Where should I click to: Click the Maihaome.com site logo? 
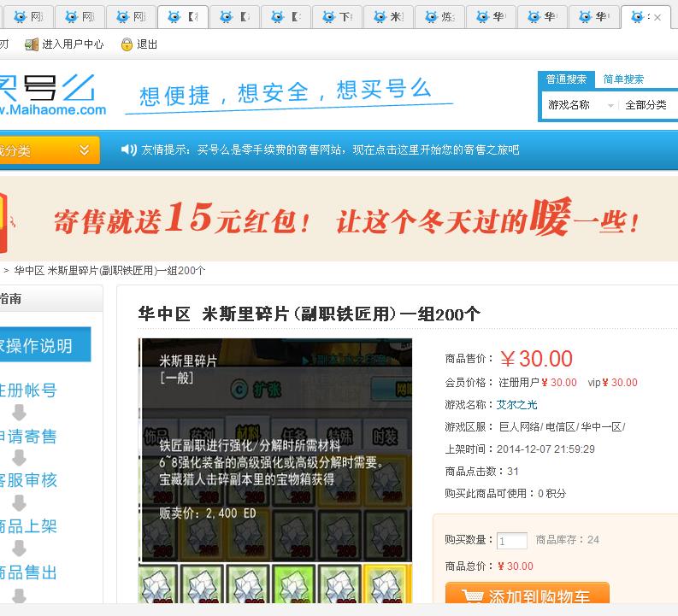52,95
